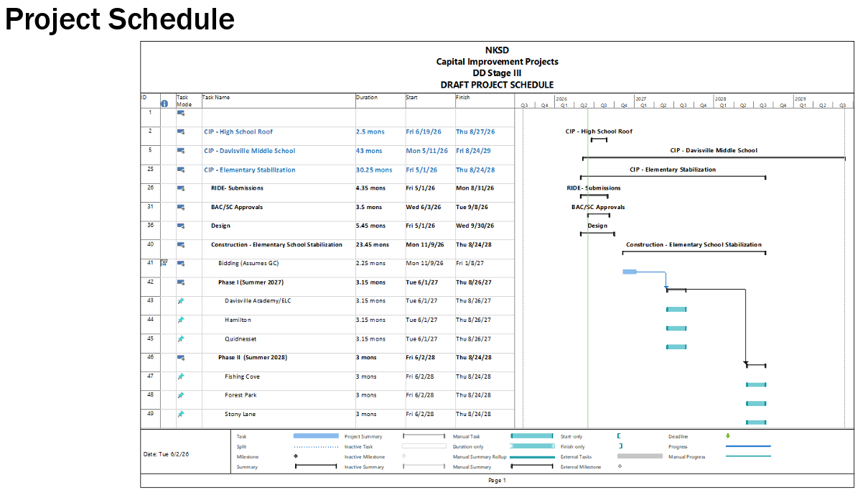868x498 pixels.
Task: Select "Fishing Cove" task name
Action: click(x=243, y=377)
